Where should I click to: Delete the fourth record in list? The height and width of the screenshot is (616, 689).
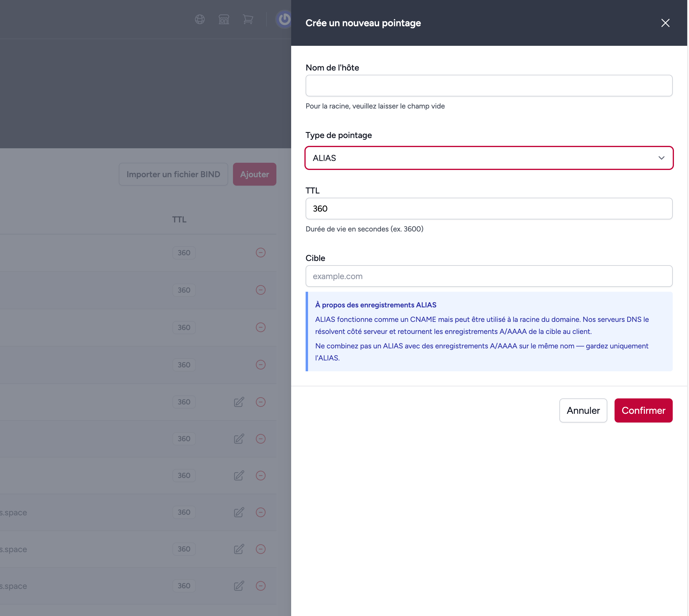(260, 365)
